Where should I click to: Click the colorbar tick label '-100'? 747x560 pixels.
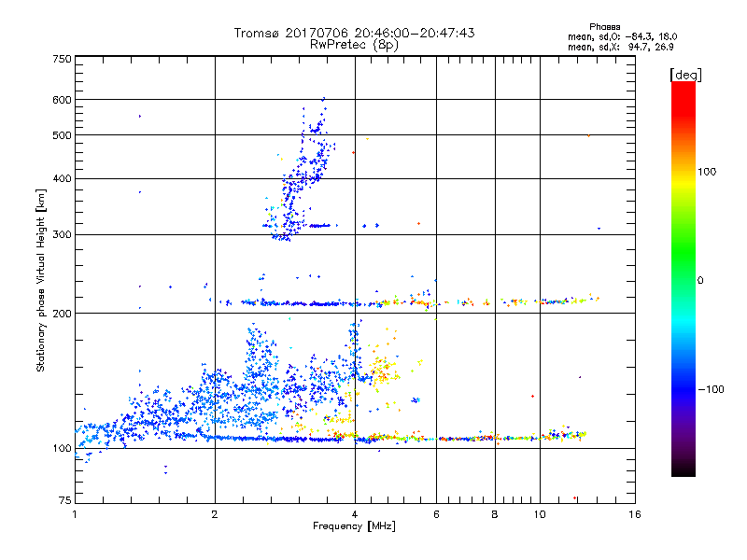(x=711, y=389)
